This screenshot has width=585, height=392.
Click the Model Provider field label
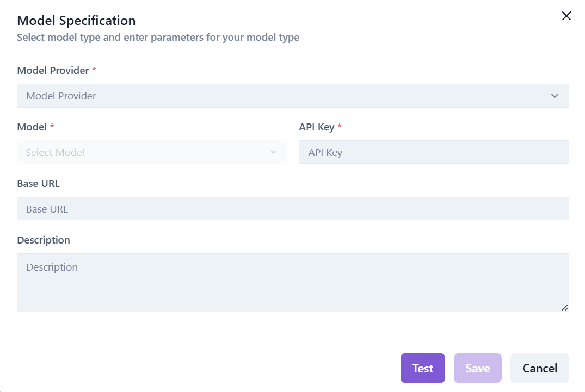(53, 70)
